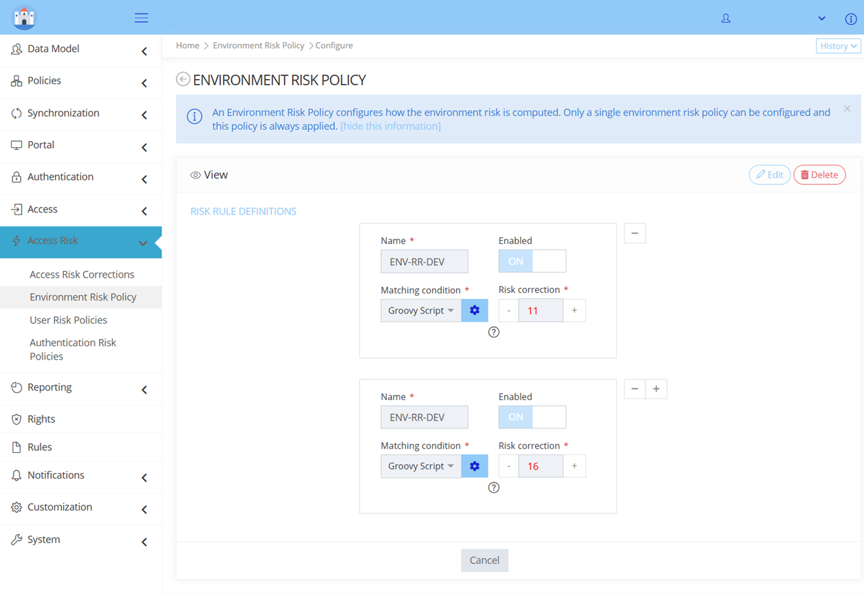
Task: Open Groovy Script settings gear in first rule
Action: [474, 311]
